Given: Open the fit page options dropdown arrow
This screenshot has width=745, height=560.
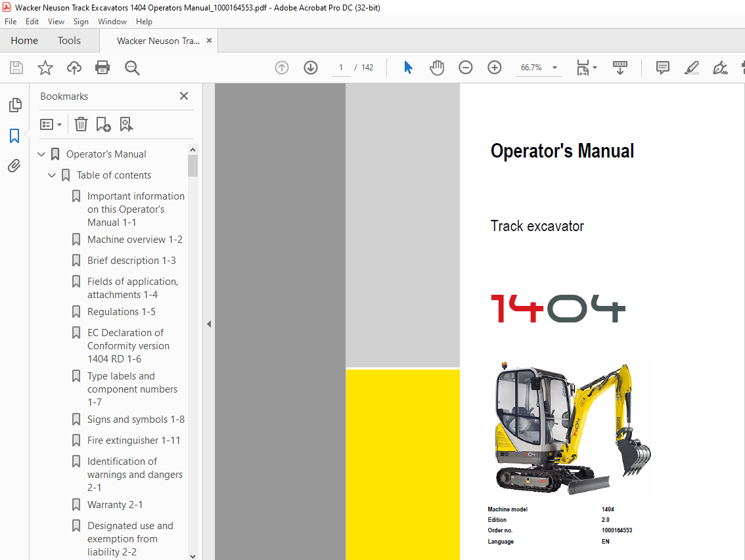Looking at the screenshot, I should click(x=595, y=68).
